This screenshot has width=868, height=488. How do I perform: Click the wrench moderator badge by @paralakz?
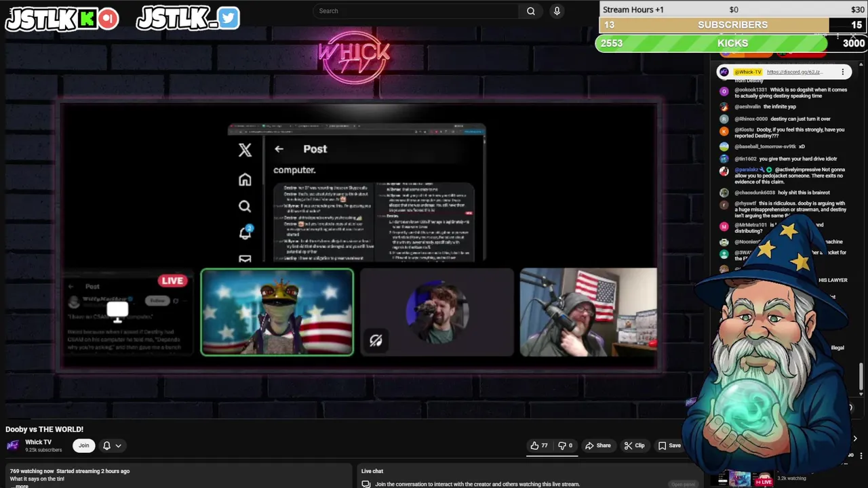(x=762, y=169)
